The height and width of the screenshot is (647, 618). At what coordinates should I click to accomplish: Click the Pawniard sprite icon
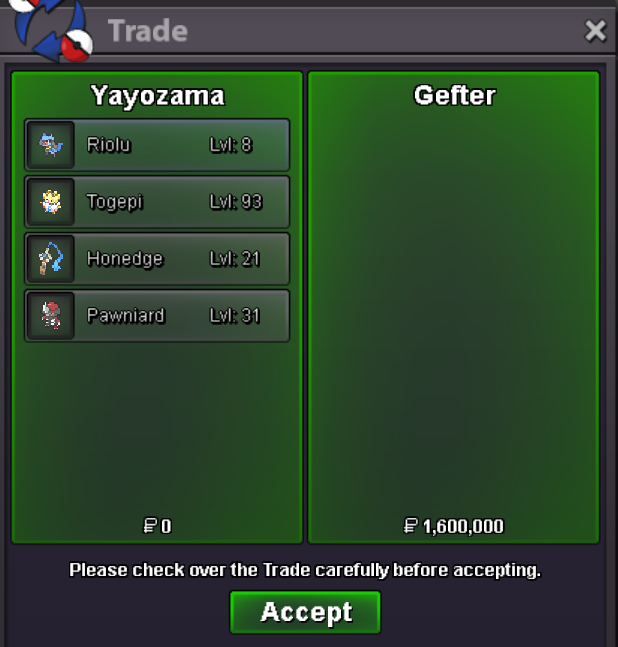click(x=51, y=316)
